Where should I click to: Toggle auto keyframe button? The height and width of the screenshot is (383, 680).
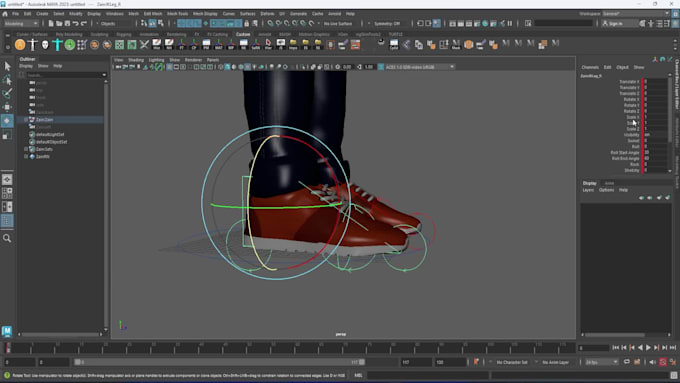[x=663, y=362]
